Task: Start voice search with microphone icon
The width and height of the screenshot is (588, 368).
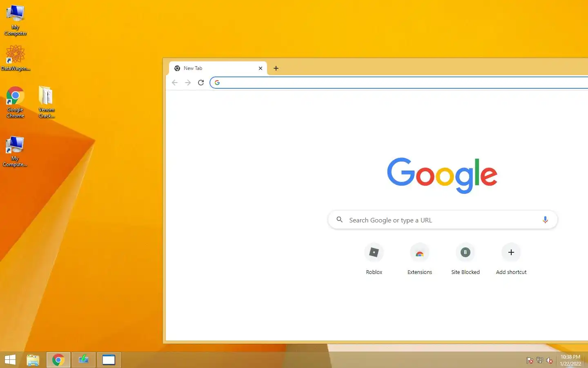Action: pos(545,220)
